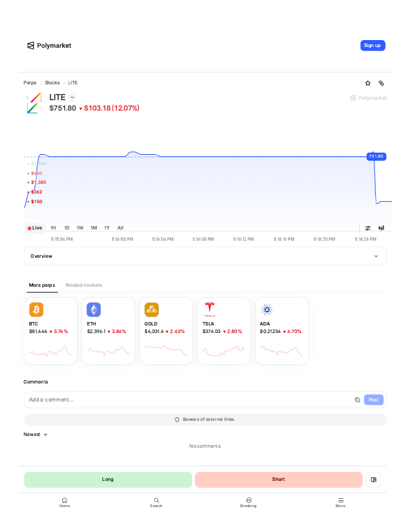Open Breaking in bottom navigation
This screenshot has height=532, width=411.
coord(249,502)
